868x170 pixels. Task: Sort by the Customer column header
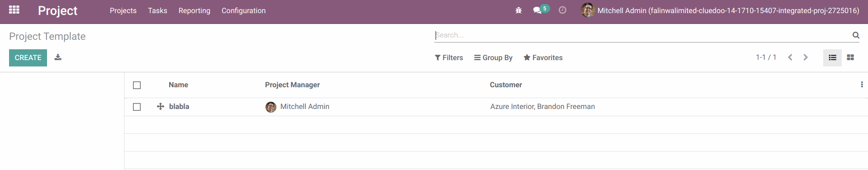coord(506,85)
